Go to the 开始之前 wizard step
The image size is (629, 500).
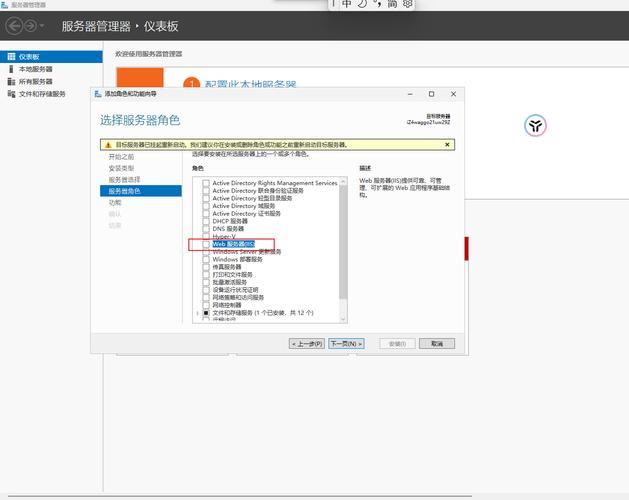click(121, 157)
